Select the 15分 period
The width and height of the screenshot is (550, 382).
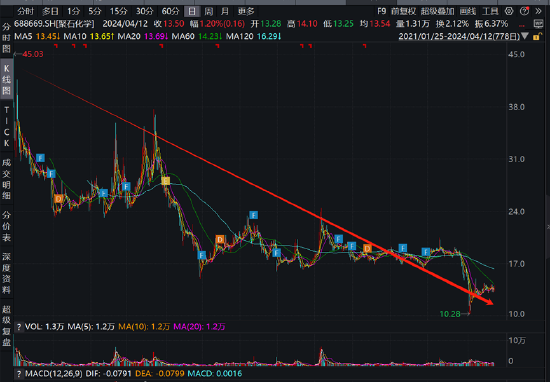[x=118, y=12]
